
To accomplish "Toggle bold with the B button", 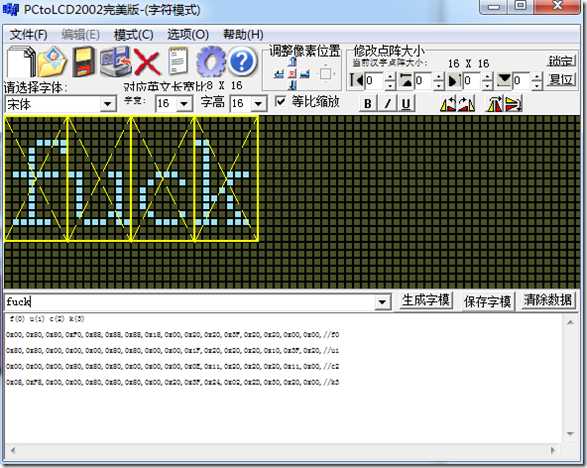I will (x=368, y=104).
